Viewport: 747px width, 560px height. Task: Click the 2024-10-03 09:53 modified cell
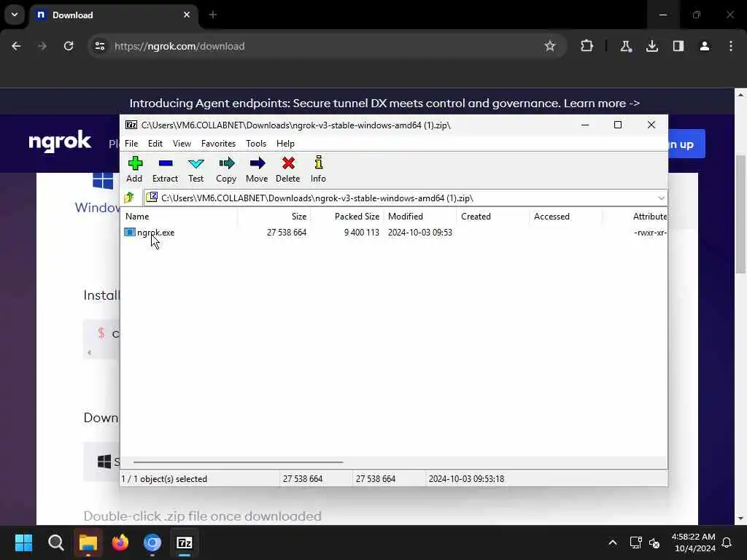tap(419, 233)
